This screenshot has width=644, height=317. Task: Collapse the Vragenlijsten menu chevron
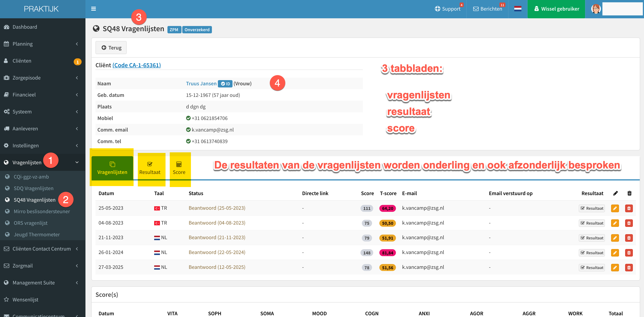pyautogui.click(x=77, y=162)
